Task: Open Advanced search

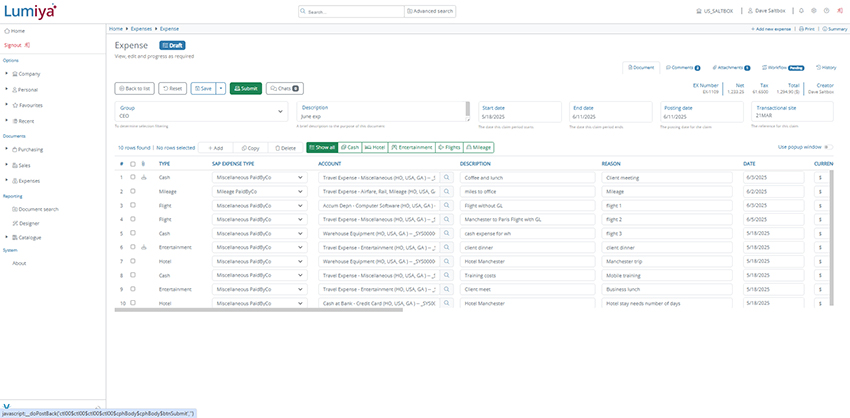Action: click(x=430, y=11)
